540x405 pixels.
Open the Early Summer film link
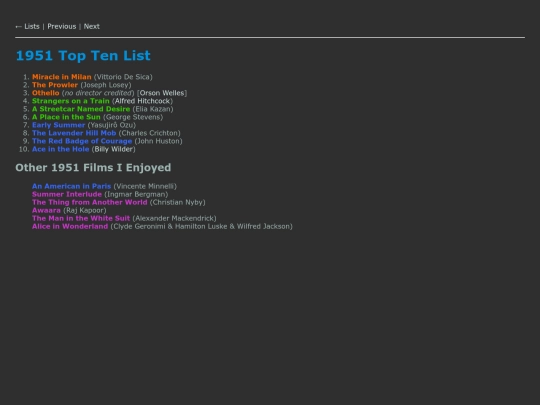(x=59, y=125)
